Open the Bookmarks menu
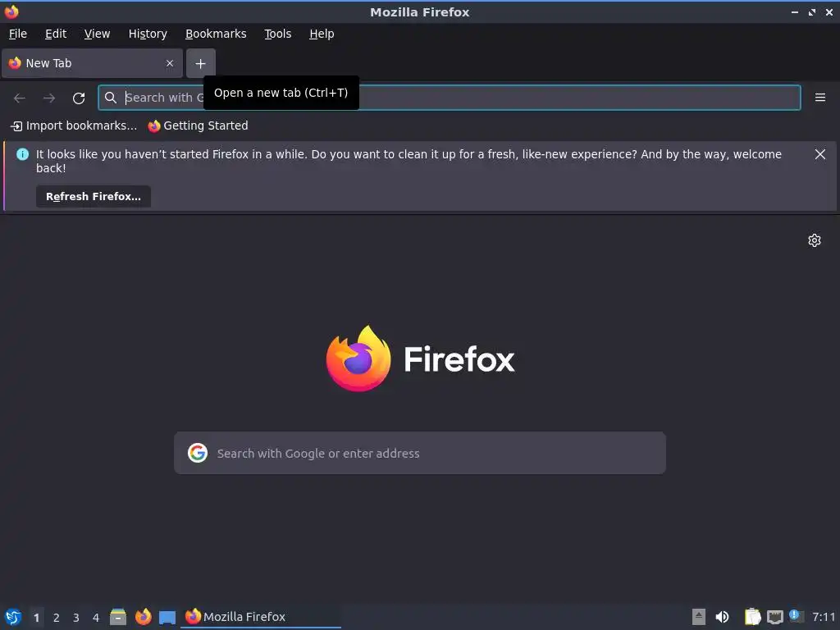Viewport: 840px width, 630px height. click(216, 34)
